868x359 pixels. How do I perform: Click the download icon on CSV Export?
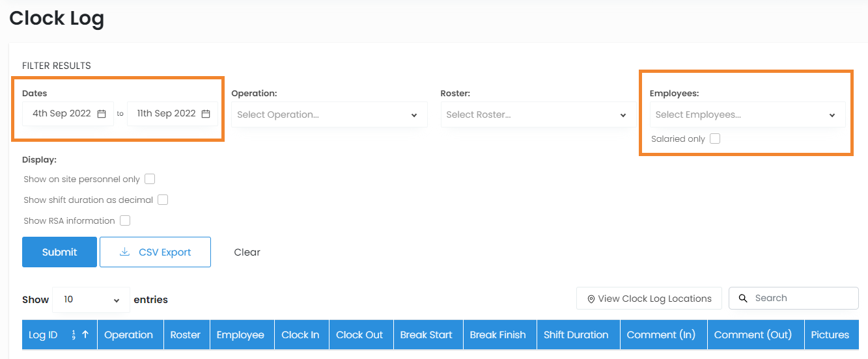[125, 252]
